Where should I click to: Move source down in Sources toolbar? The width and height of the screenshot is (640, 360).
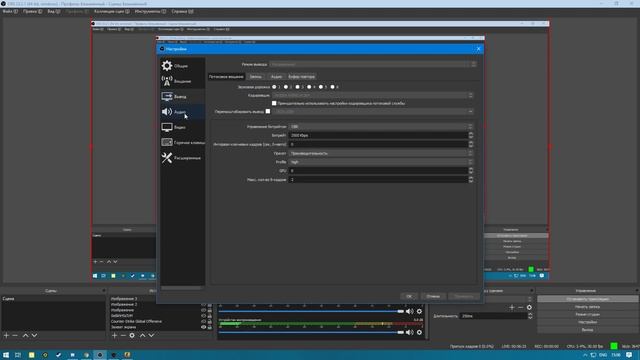151,335
